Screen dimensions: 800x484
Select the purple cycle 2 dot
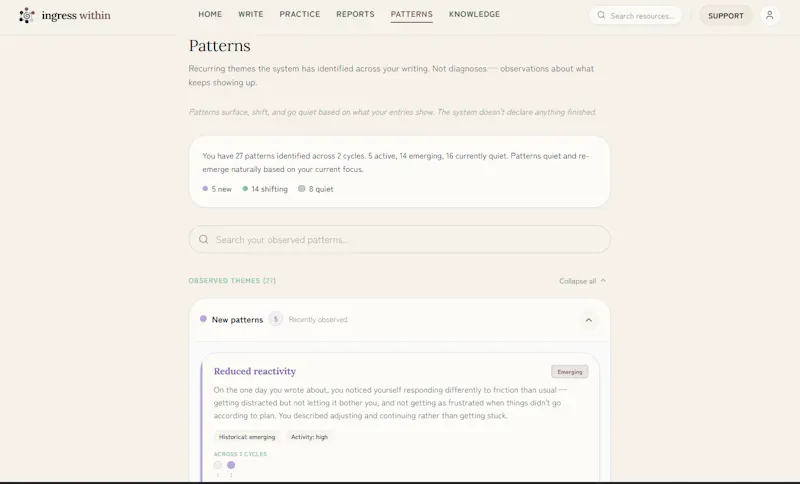(231, 465)
